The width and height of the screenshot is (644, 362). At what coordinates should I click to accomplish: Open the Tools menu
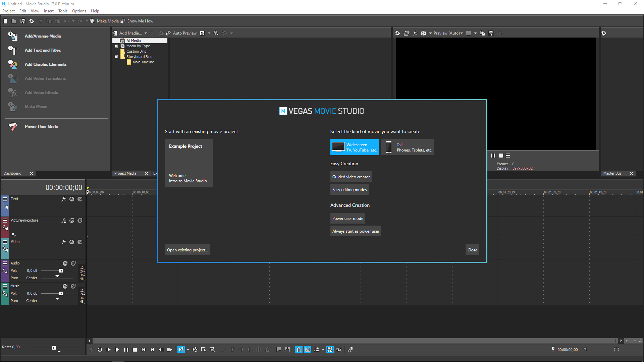63,11
